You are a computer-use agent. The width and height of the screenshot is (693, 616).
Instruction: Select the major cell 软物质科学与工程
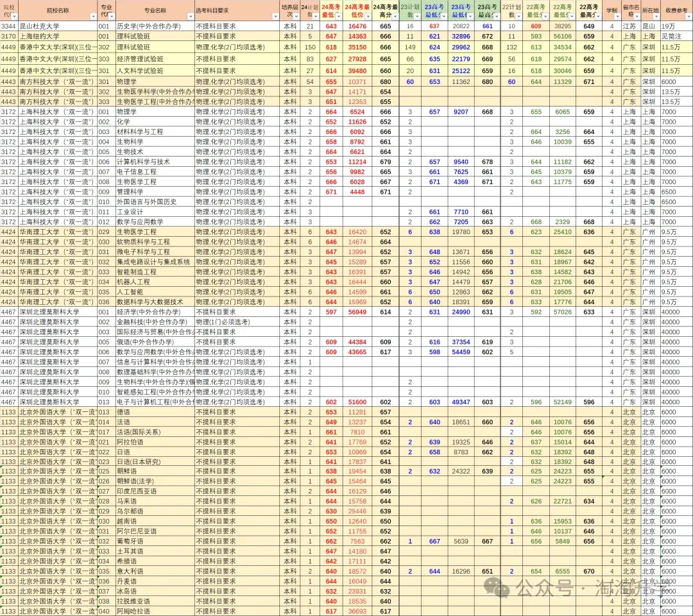(155, 242)
